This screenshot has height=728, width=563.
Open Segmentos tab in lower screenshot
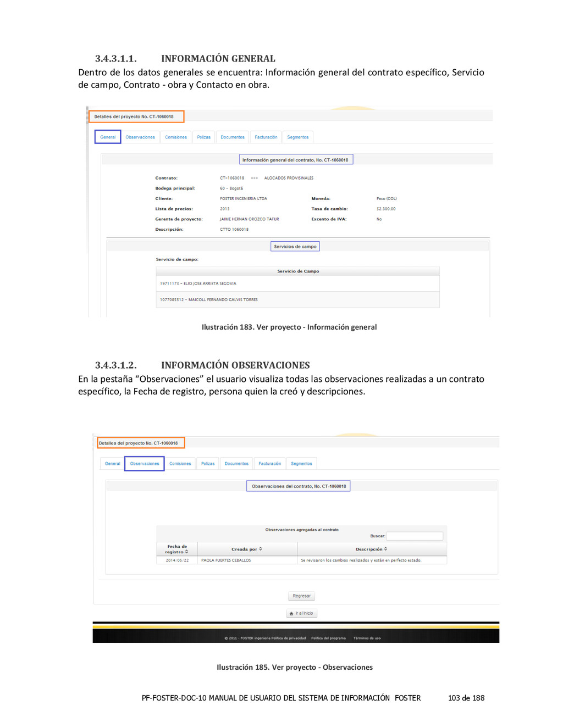tap(301, 464)
